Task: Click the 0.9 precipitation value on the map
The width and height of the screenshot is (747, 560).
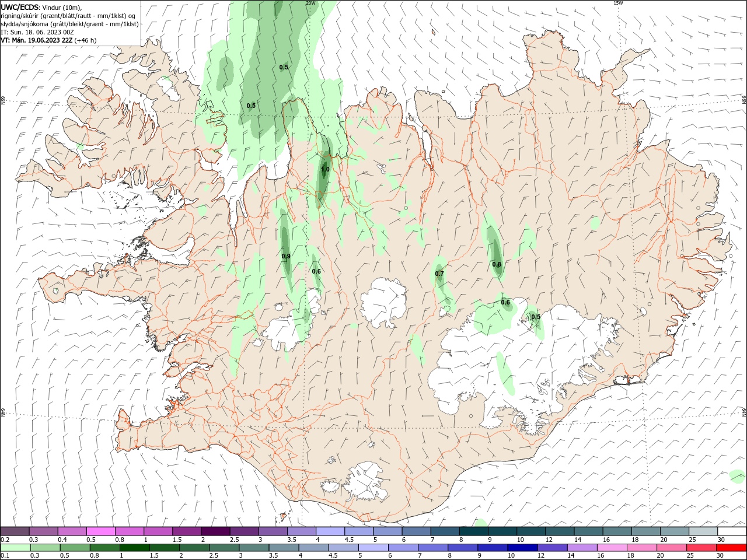Action: (286, 256)
